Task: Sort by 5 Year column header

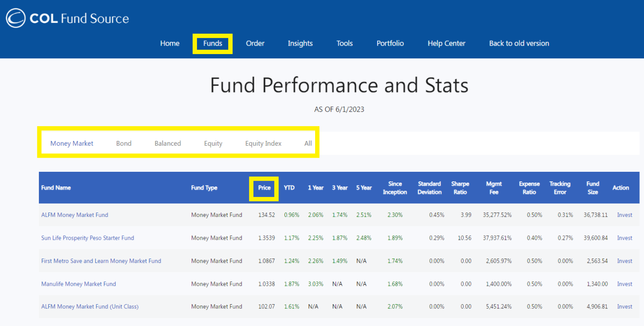Action: click(x=364, y=188)
